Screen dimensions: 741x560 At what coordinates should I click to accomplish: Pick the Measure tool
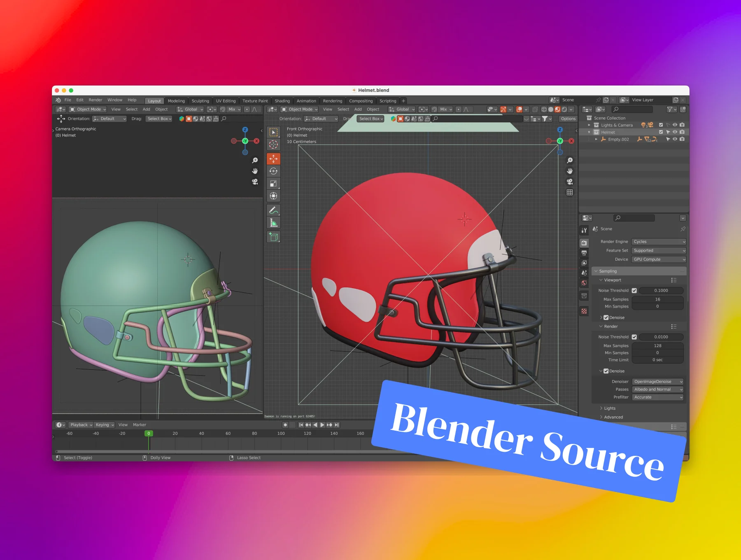pos(273,223)
